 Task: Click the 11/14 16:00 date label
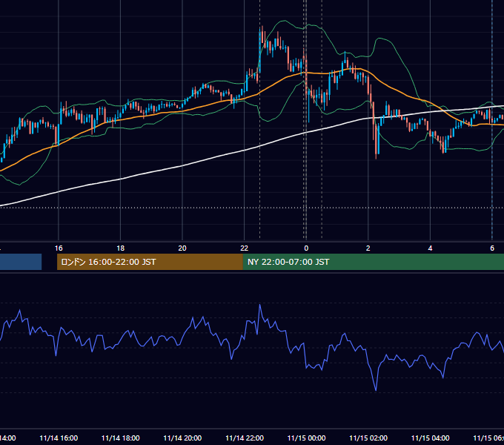tap(59, 438)
